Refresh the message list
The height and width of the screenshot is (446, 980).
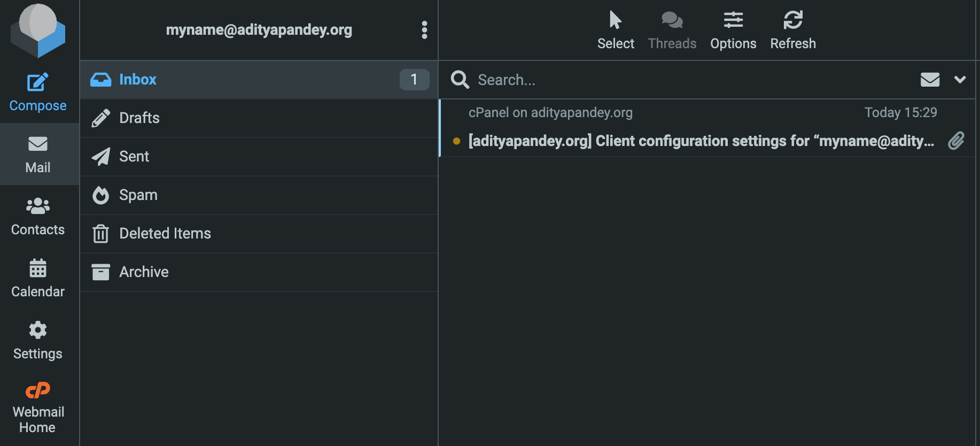(793, 30)
